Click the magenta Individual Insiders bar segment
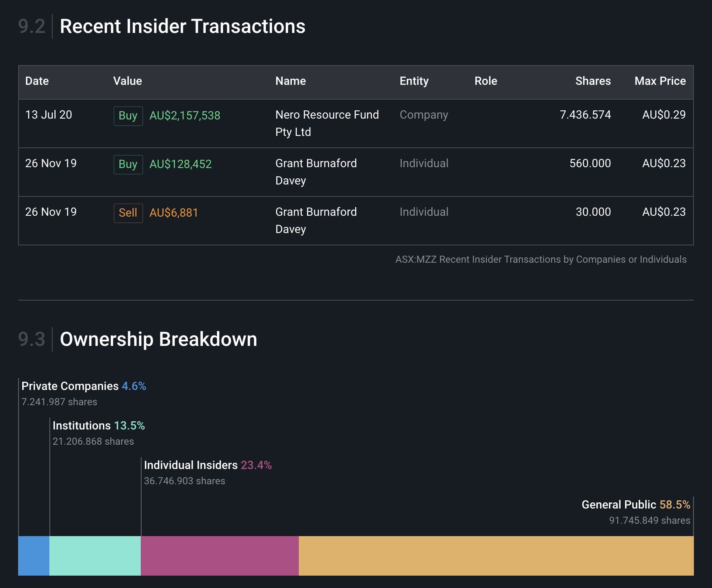 (220, 555)
